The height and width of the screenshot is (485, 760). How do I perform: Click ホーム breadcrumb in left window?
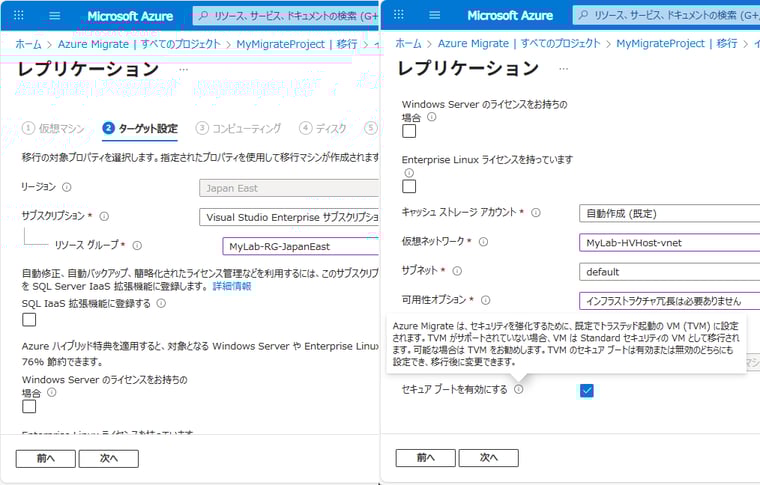[x=29, y=44]
